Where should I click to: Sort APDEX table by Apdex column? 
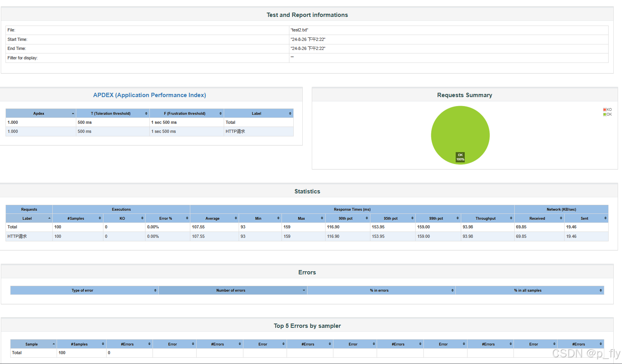[40, 113]
